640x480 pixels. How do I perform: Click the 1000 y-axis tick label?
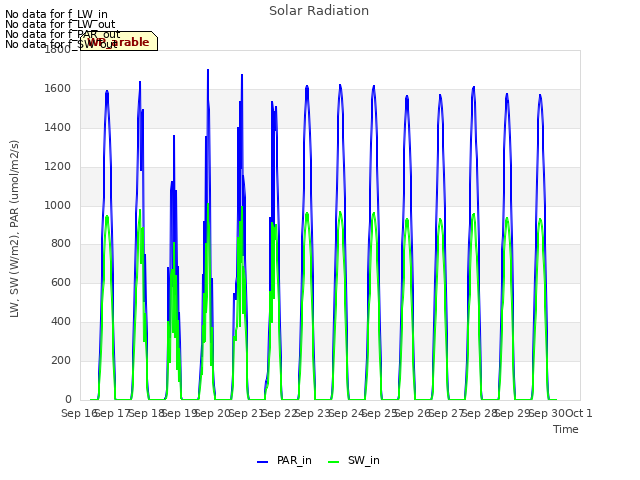(57, 205)
